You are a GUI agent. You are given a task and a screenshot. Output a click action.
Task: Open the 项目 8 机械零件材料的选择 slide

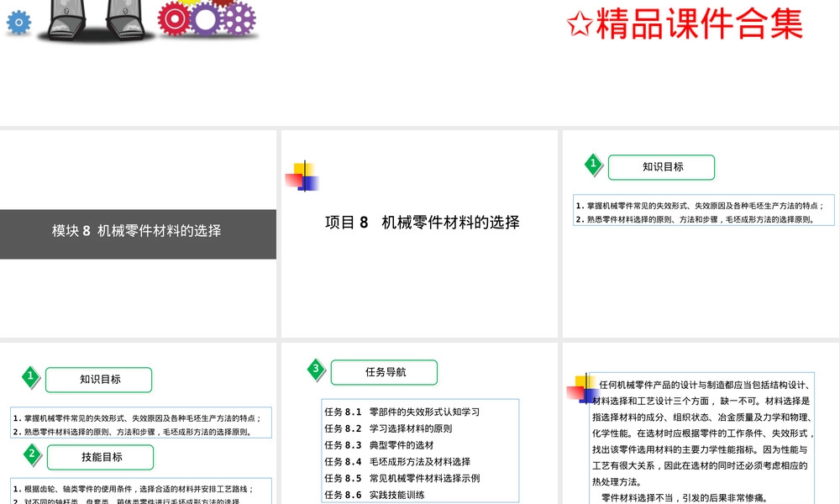419,234
